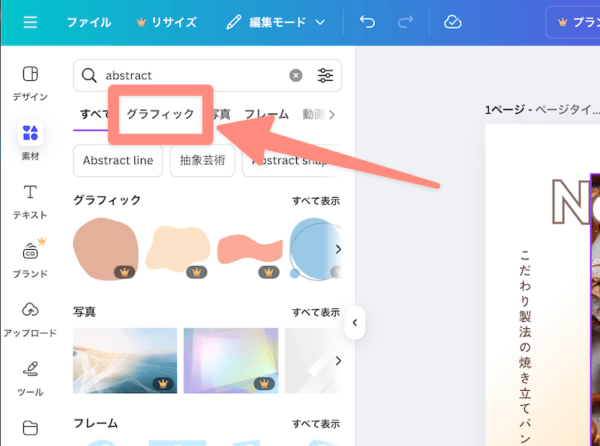Switch to the 動画 tab
This screenshot has width=600, height=446.
click(x=313, y=114)
